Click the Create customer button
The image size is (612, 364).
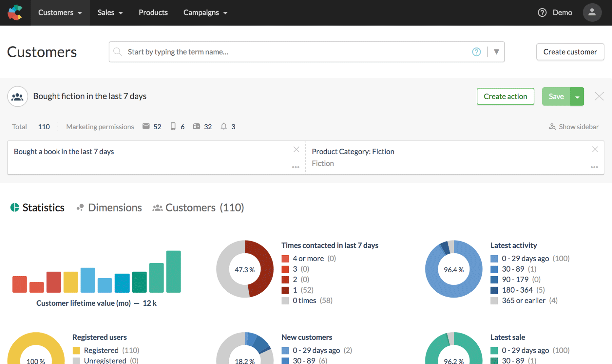coord(570,52)
